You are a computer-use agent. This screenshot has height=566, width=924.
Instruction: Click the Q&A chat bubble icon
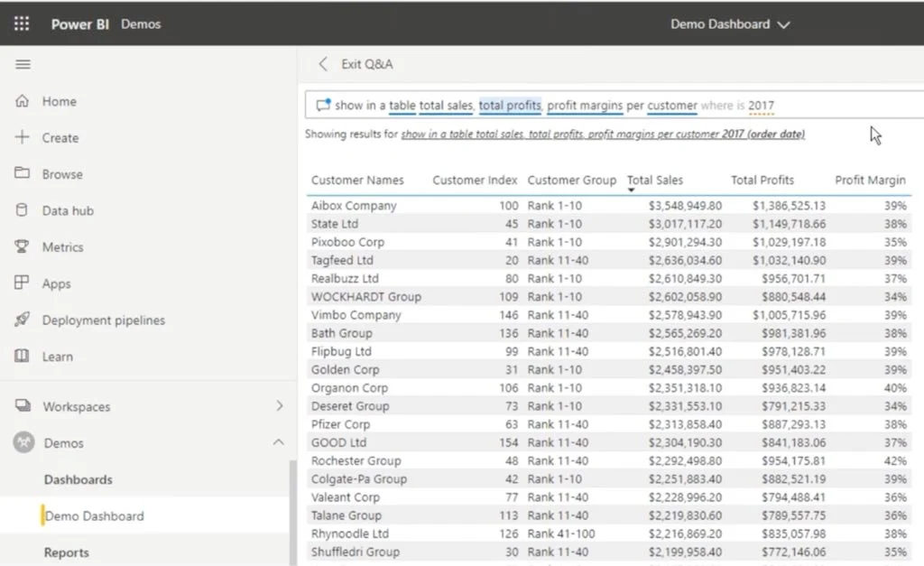pos(323,105)
